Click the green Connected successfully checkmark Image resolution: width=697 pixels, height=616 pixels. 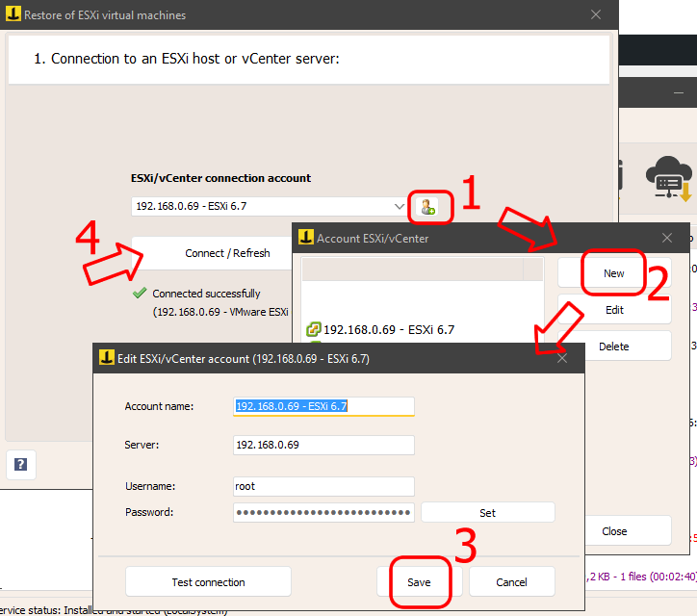pyautogui.click(x=140, y=294)
